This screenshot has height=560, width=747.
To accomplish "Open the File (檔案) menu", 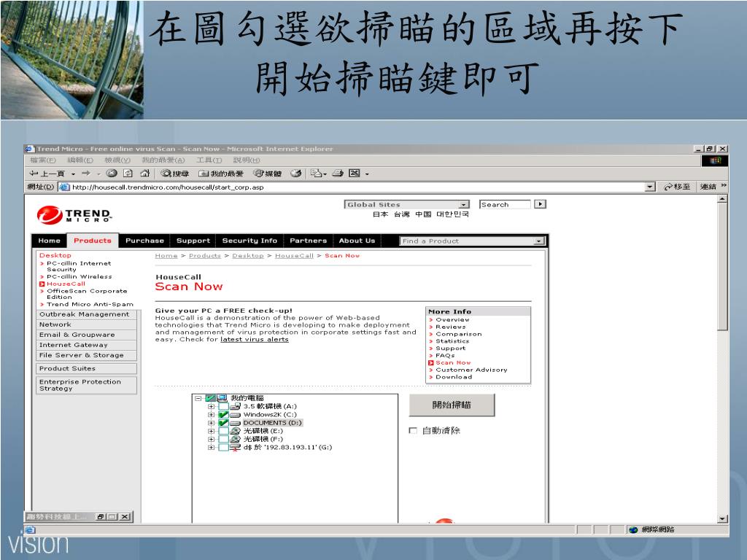I will pyautogui.click(x=42, y=160).
